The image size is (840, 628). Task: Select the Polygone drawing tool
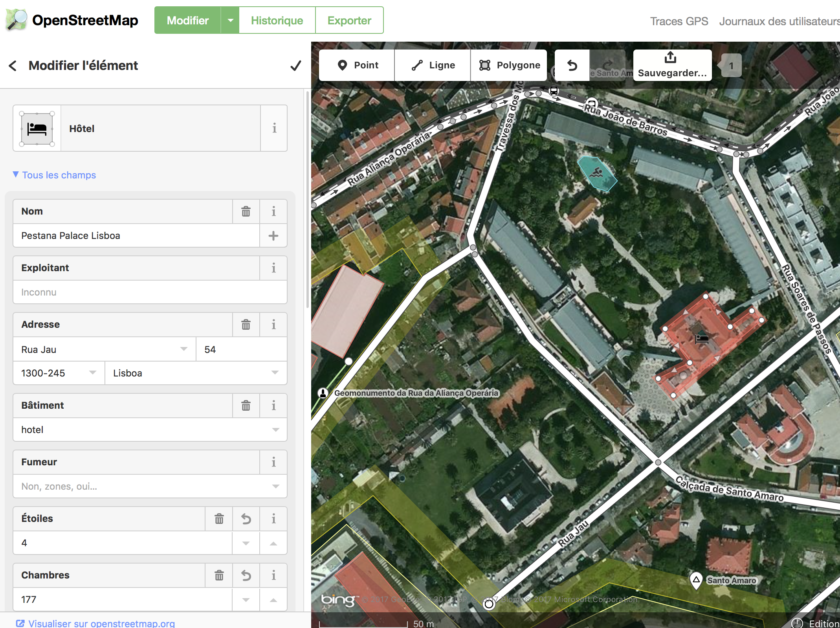509,65
